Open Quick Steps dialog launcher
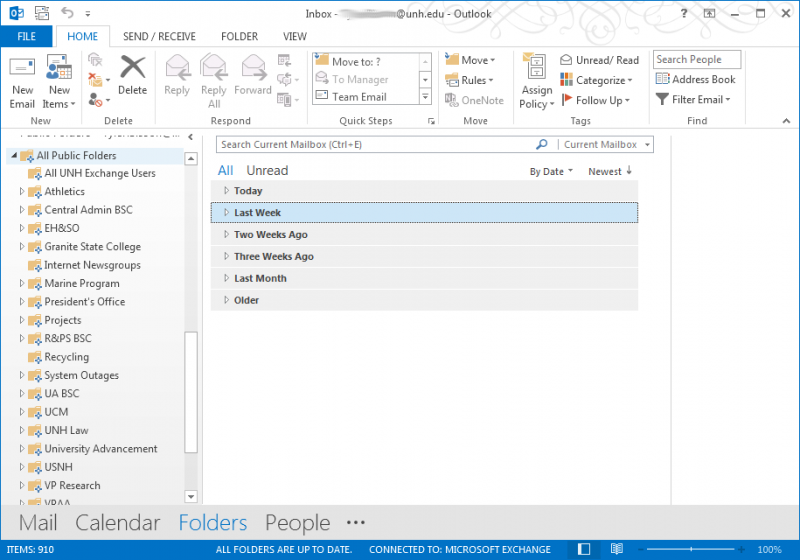This screenshot has width=800, height=560. coord(431,121)
